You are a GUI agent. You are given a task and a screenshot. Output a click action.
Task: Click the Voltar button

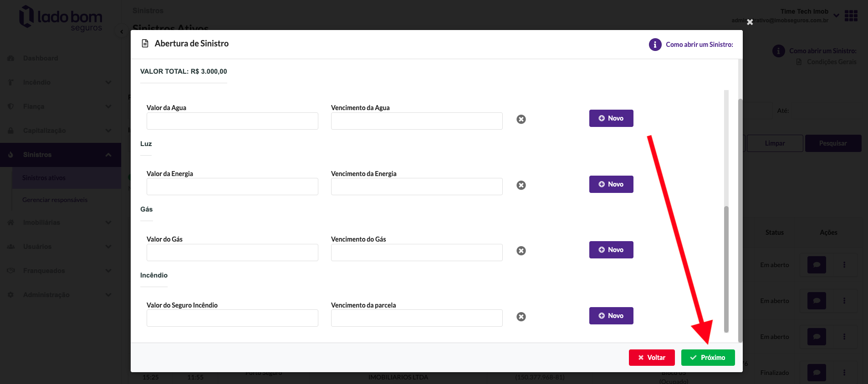pyautogui.click(x=652, y=358)
